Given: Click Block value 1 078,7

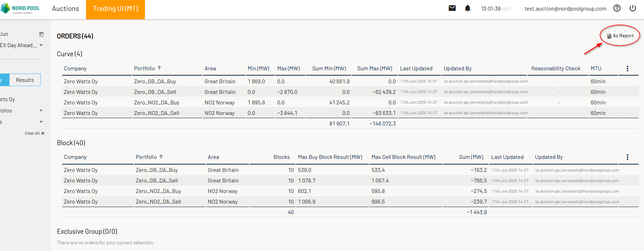Looking at the screenshot, I should 307,180.
